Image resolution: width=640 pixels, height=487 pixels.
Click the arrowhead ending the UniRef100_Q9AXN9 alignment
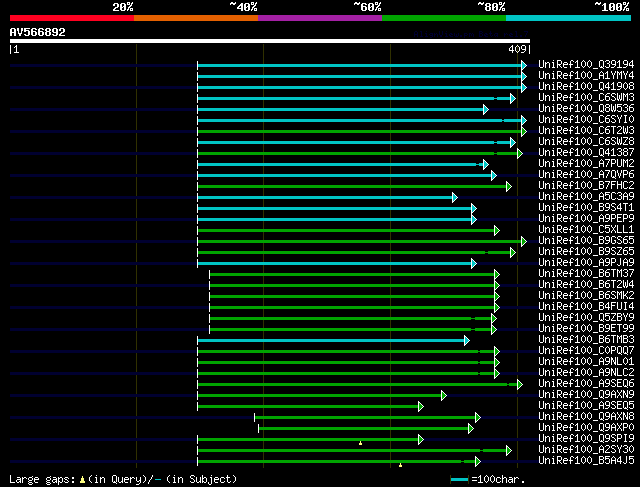[444, 396]
